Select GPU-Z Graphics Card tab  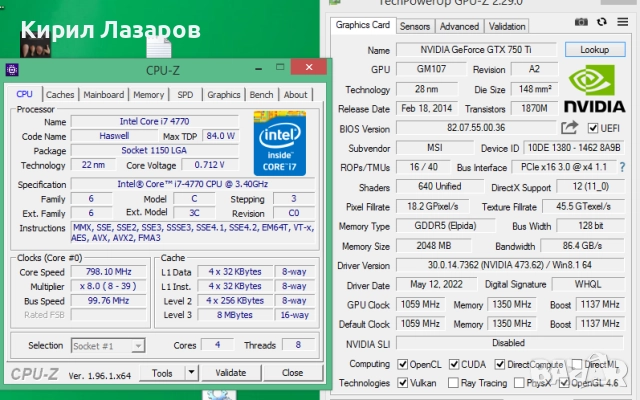click(x=363, y=25)
